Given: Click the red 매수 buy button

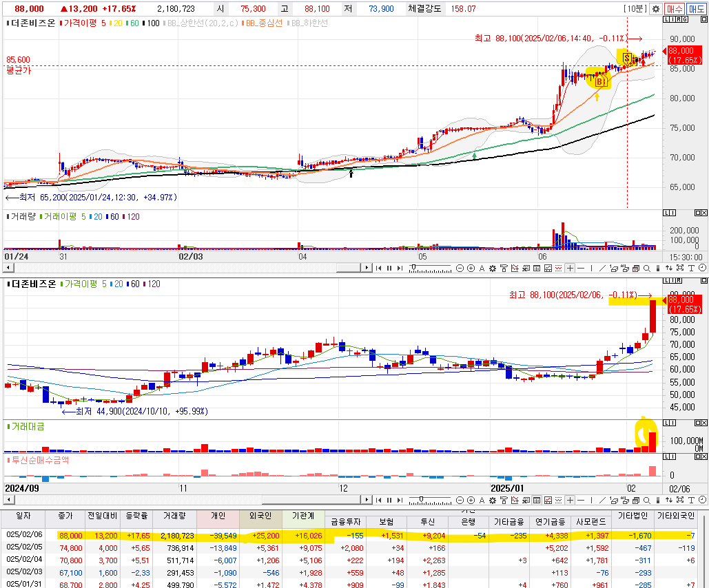Looking at the screenshot, I should coord(674,8).
